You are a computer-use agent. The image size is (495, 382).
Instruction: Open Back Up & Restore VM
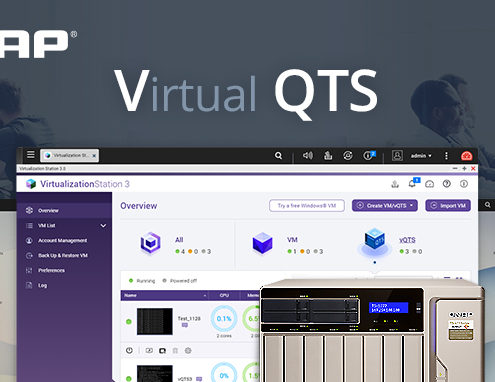tap(64, 256)
